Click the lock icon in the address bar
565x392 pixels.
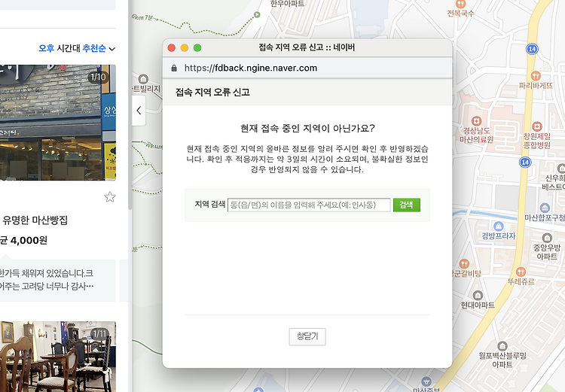click(174, 68)
